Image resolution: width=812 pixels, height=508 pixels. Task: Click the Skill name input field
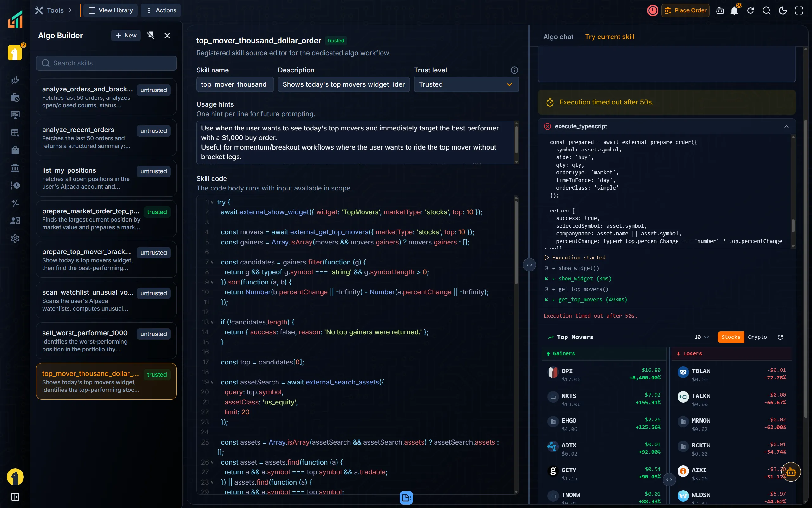235,84
